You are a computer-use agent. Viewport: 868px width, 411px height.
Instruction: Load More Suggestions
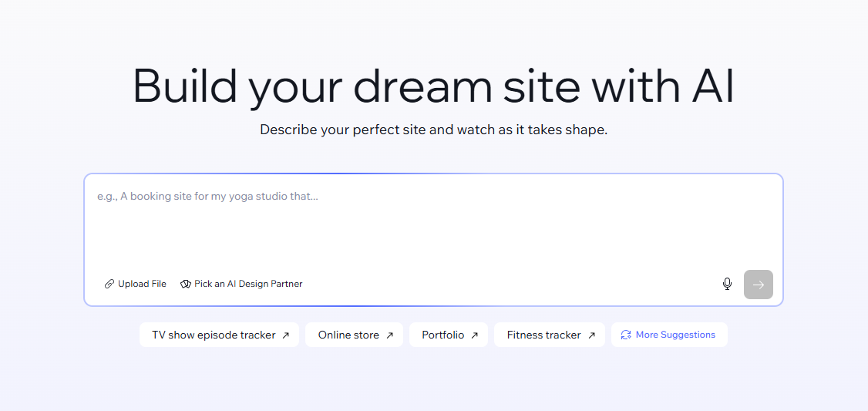(x=668, y=335)
